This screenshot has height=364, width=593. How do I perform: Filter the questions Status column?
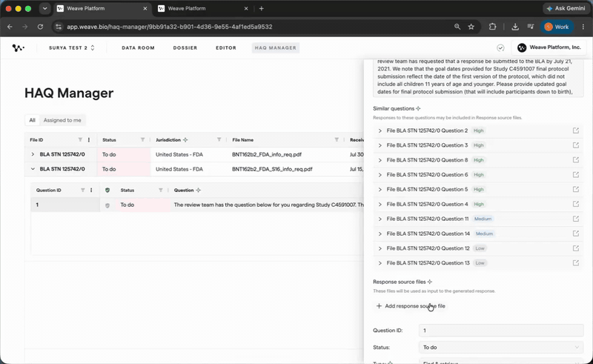[161, 190]
